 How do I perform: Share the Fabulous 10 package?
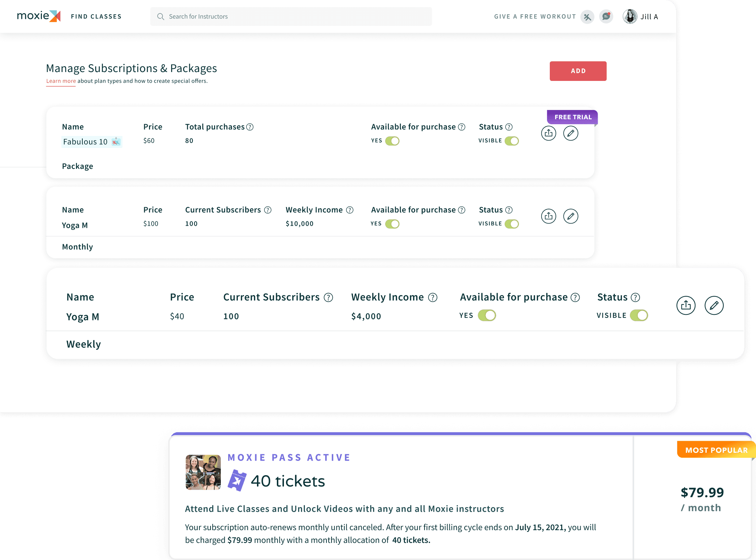pos(549,133)
